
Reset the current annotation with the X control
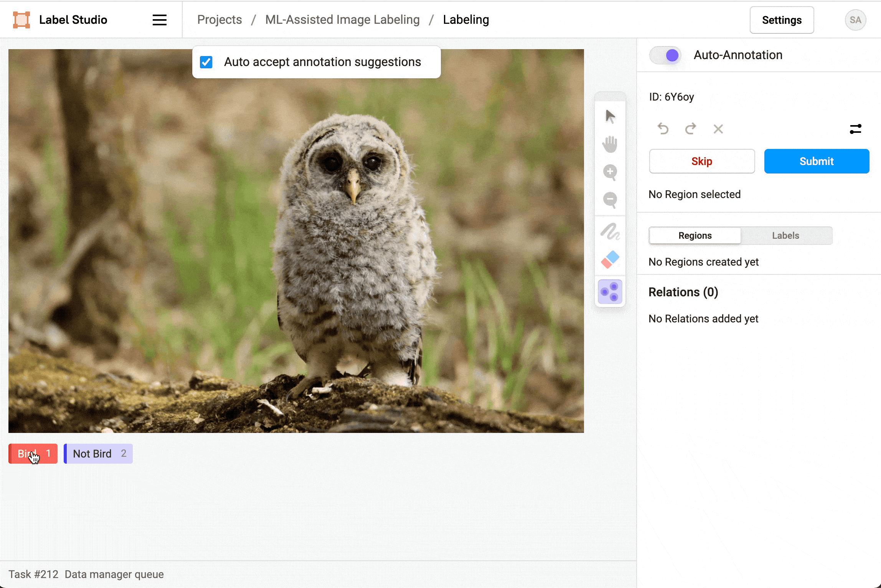(x=719, y=129)
